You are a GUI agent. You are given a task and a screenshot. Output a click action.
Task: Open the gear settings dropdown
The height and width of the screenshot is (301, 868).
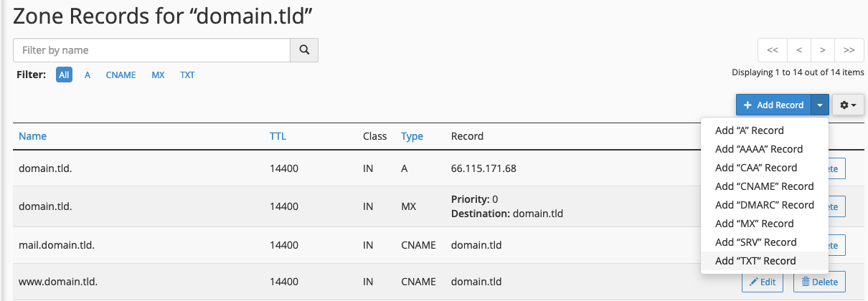click(x=848, y=105)
